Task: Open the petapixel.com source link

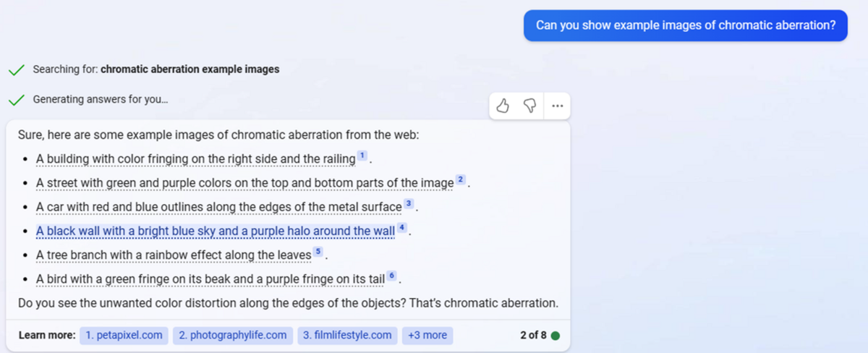Action: (x=124, y=336)
